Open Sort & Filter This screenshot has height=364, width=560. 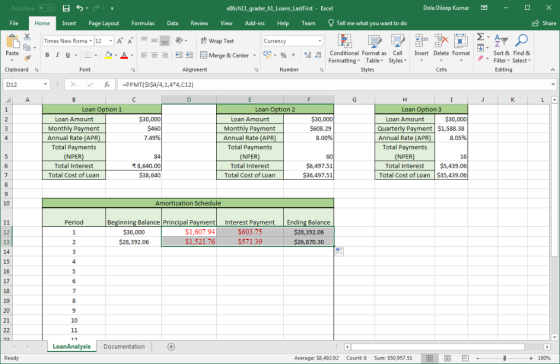tap(501, 49)
